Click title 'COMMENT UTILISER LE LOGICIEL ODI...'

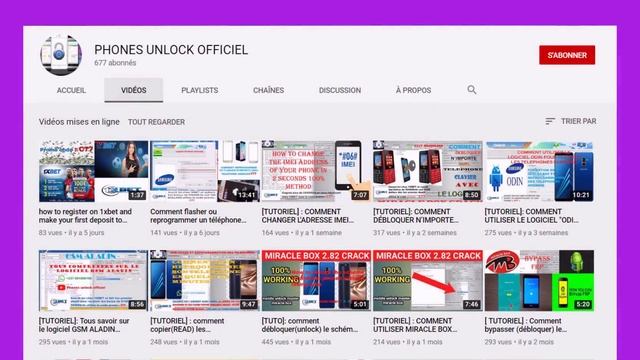click(531, 216)
